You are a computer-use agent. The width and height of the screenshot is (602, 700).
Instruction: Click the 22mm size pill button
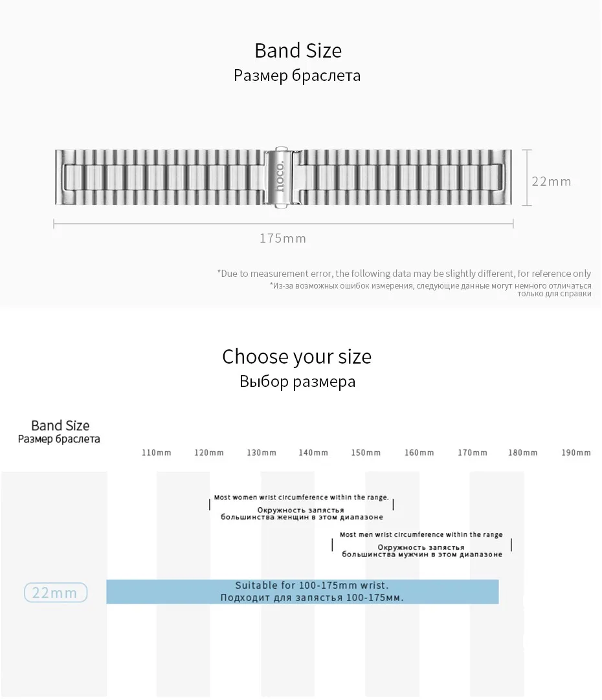[56, 593]
